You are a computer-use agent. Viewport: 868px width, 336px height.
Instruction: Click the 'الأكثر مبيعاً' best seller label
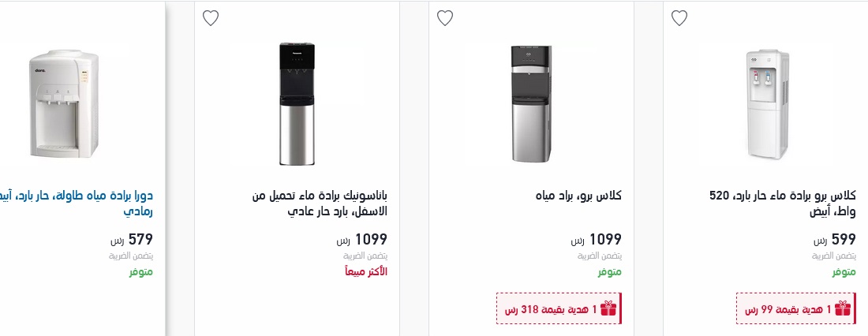click(366, 272)
